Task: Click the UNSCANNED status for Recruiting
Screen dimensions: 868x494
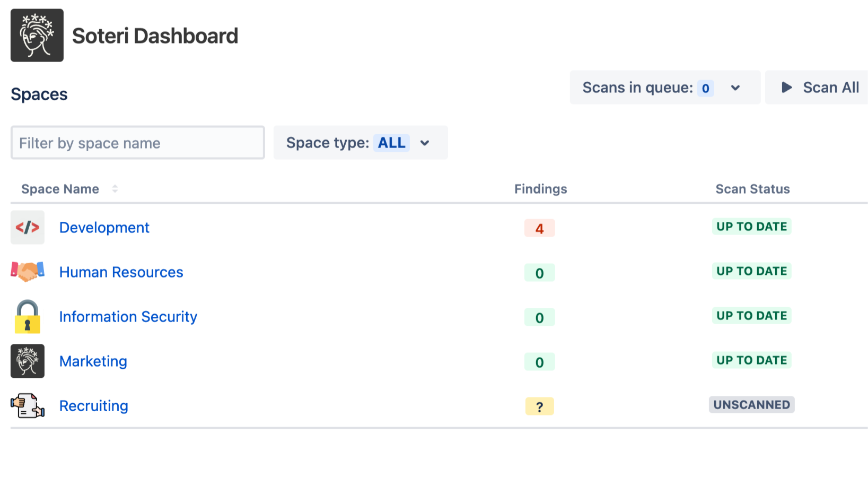Action: (x=751, y=405)
